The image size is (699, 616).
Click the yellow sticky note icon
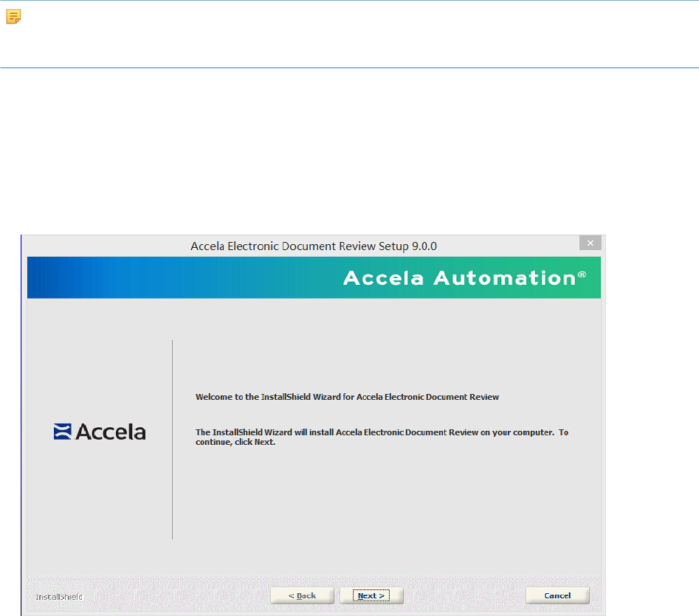[13, 17]
